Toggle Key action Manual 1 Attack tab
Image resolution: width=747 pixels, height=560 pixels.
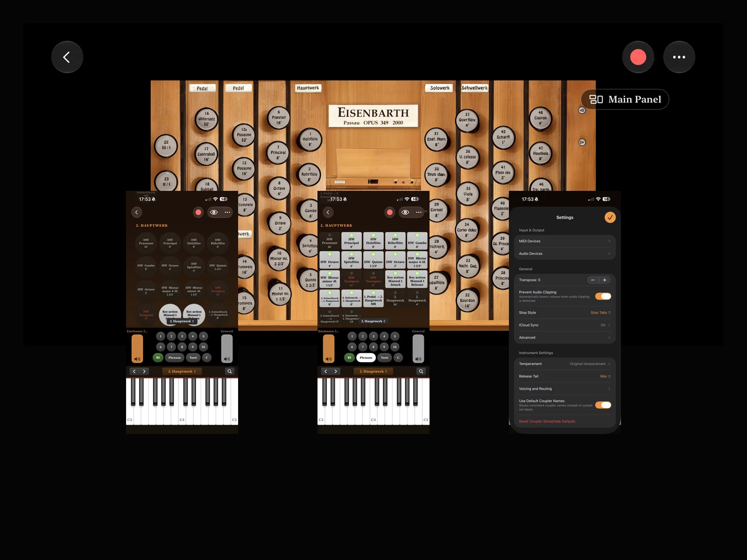395,280
